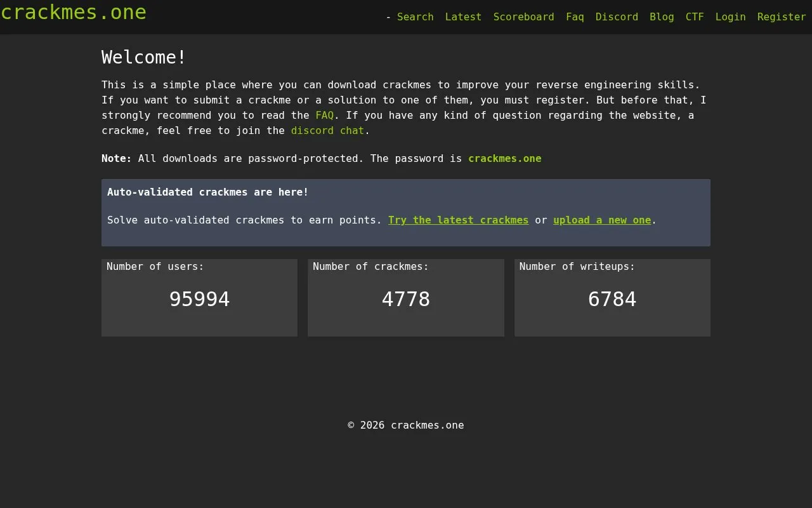Click the 'Number of writeups:' label
The width and height of the screenshot is (812, 508).
[x=577, y=266]
